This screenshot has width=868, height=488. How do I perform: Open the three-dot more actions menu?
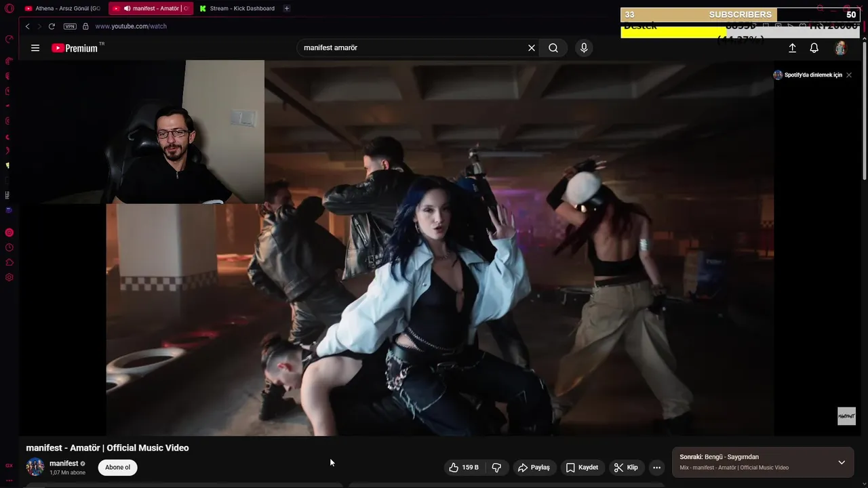656,468
